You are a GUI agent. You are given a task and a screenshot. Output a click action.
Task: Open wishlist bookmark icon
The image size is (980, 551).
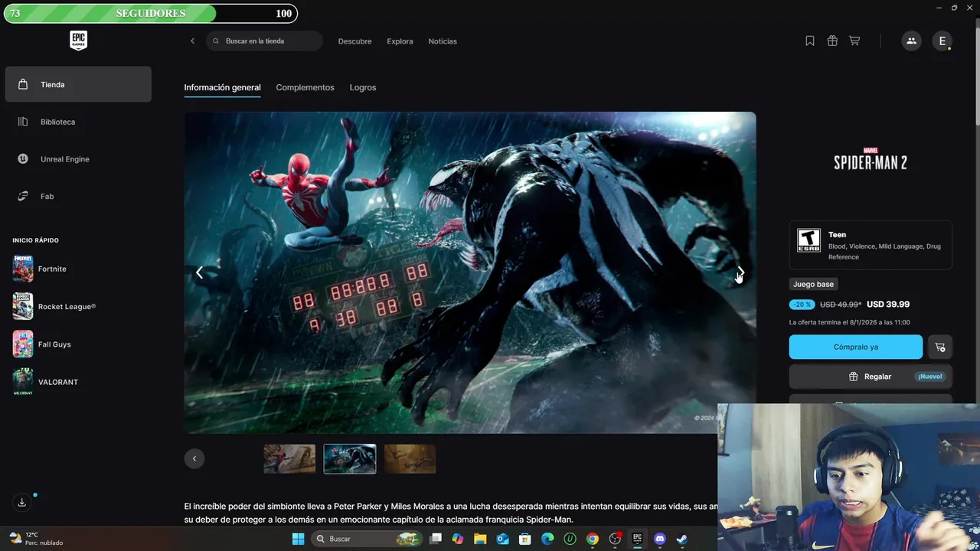810,41
